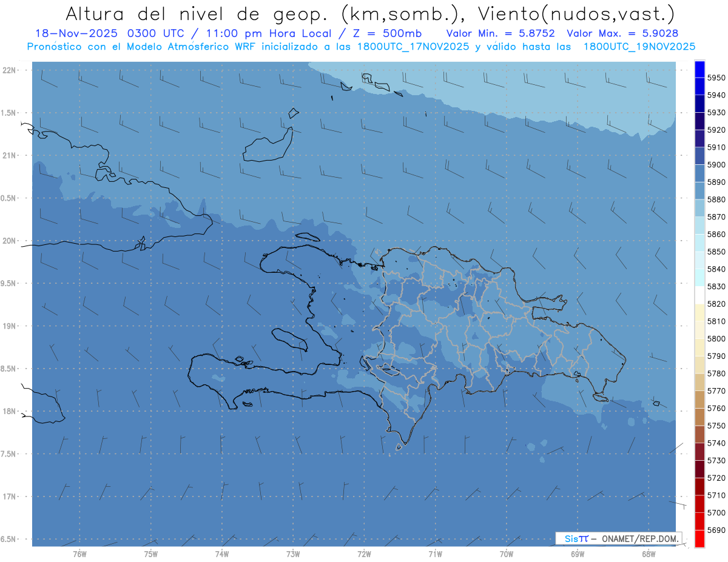Click the '5820' colorbar value

click(717, 304)
